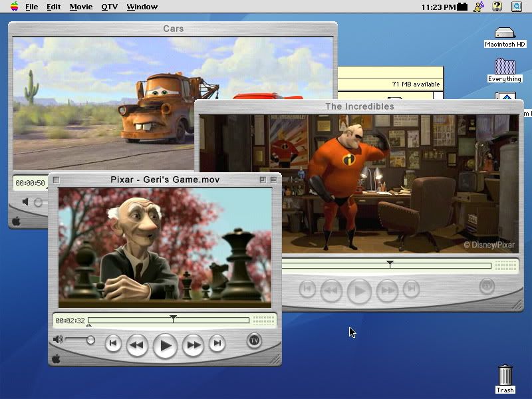Image resolution: width=532 pixels, height=399 pixels.
Task: Click the speaker icon in Geri's Game window
Action: point(58,339)
